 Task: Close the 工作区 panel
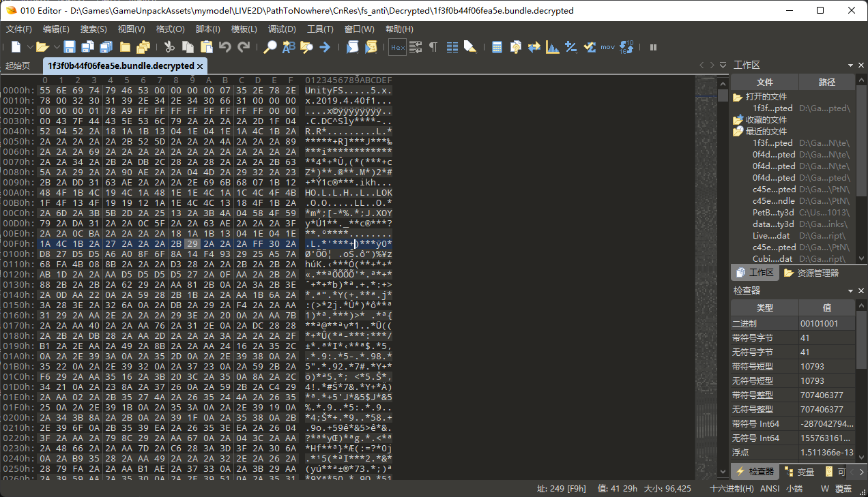pyautogui.click(x=861, y=65)
